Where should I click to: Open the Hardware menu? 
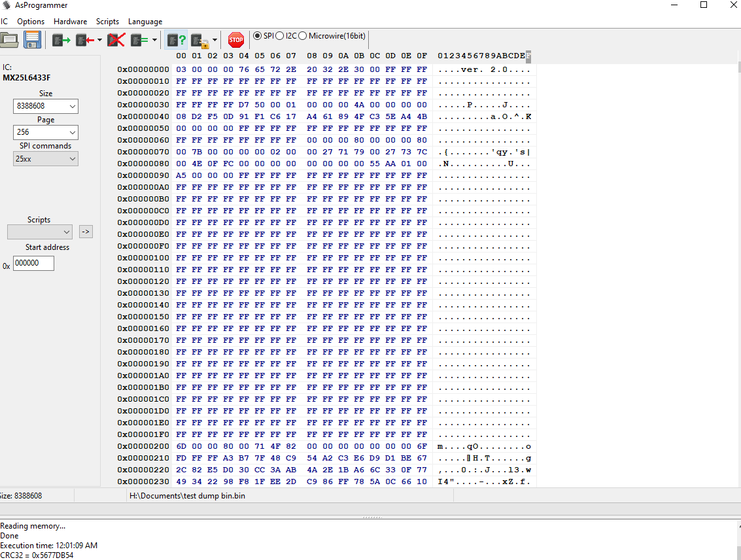(70, 22)
